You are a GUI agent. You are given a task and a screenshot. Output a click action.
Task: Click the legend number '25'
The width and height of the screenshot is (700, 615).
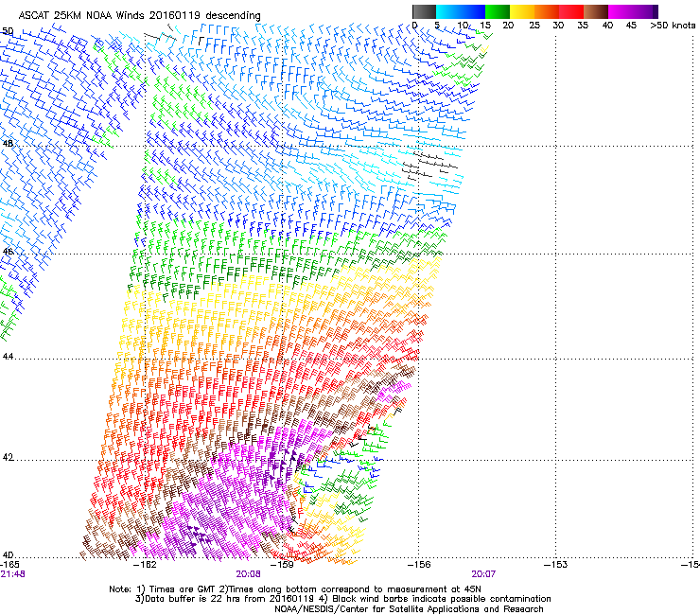click(x=534, y=26)
